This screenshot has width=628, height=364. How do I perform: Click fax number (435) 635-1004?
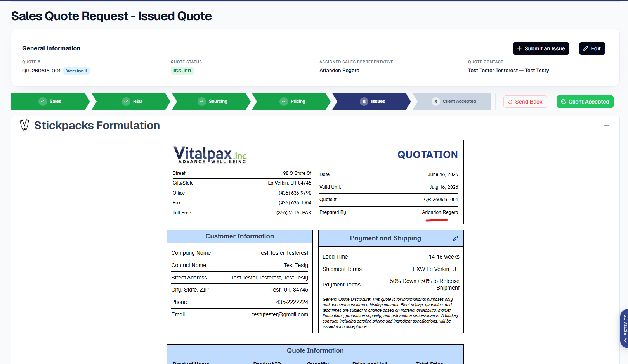(295, 203)
